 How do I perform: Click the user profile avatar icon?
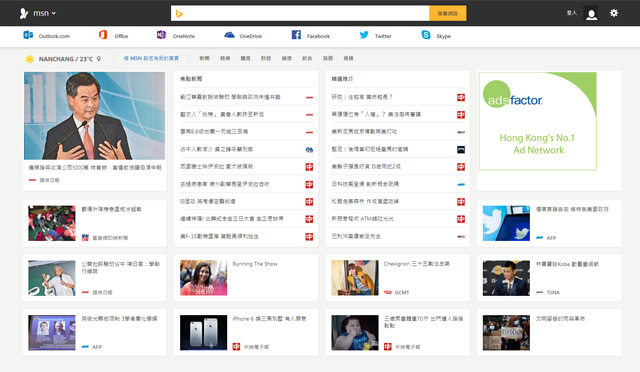coord(591,13)
